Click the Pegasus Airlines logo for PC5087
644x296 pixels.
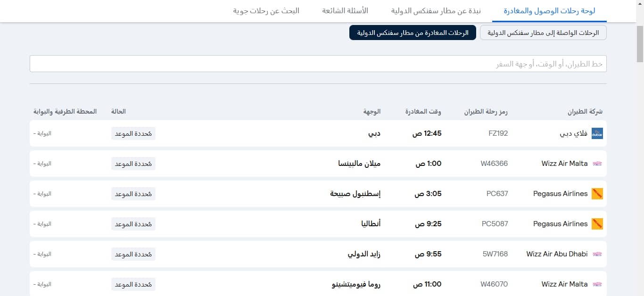597,224
